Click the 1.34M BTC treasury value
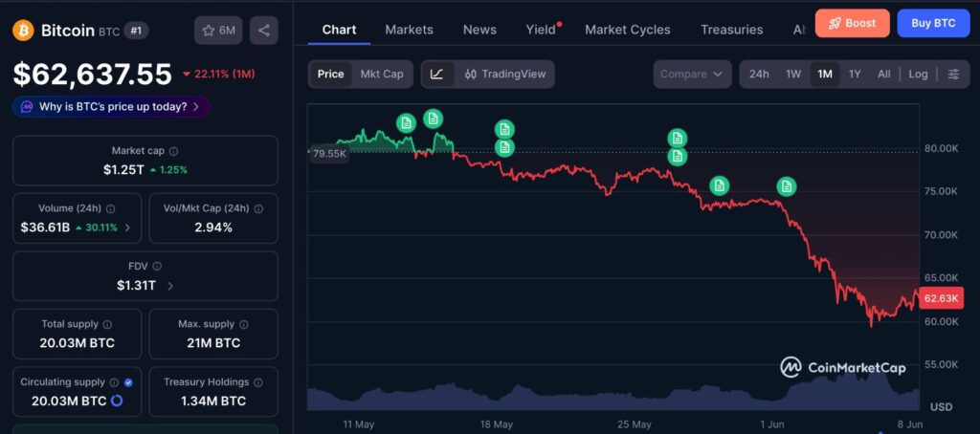 click(213, 401)
